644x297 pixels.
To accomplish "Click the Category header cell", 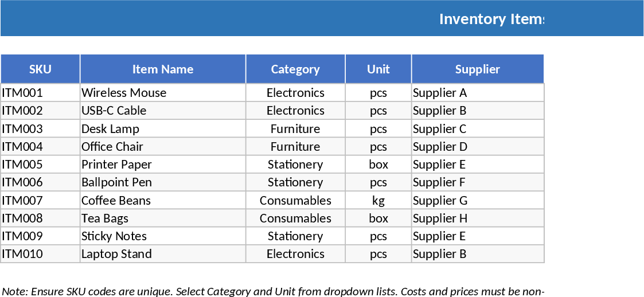I will click(295, 69).
